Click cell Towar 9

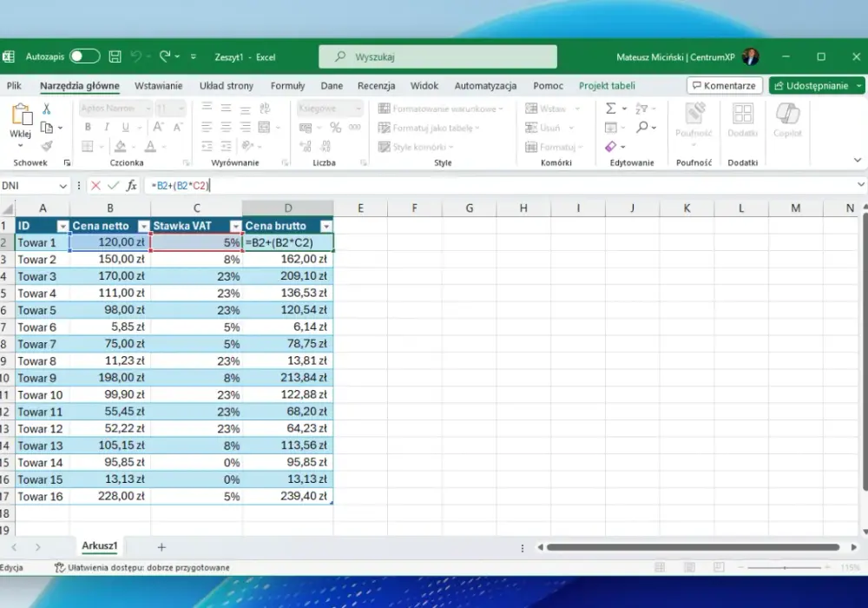point(42,378)
